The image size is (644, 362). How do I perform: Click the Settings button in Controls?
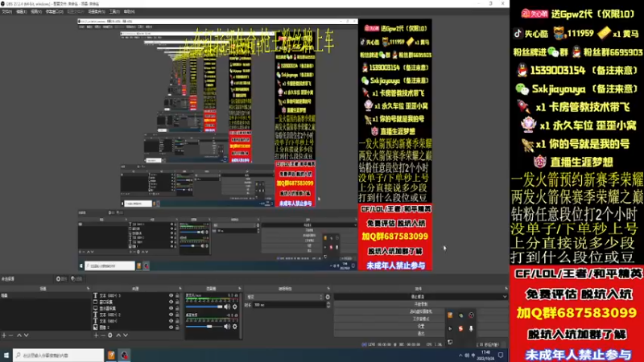pyautogui.click(x=421, y=327)
